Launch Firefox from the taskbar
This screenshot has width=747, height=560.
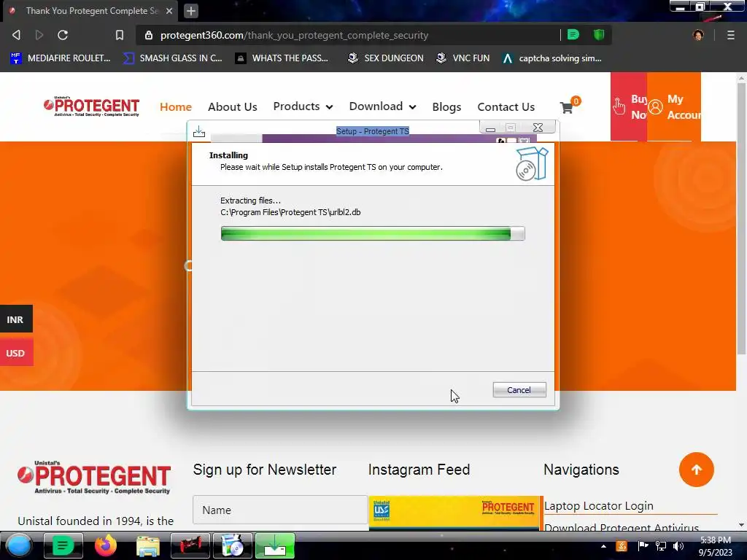[x=106, y=545]
